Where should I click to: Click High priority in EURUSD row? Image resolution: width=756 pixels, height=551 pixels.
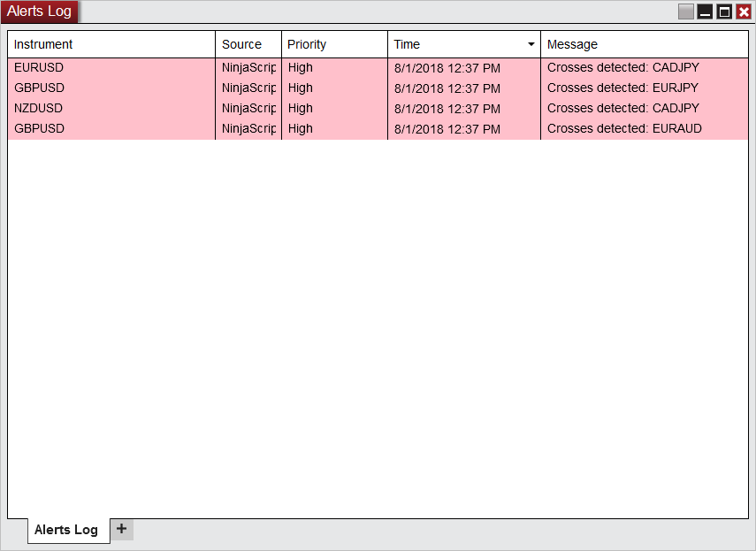pos(301,68)
